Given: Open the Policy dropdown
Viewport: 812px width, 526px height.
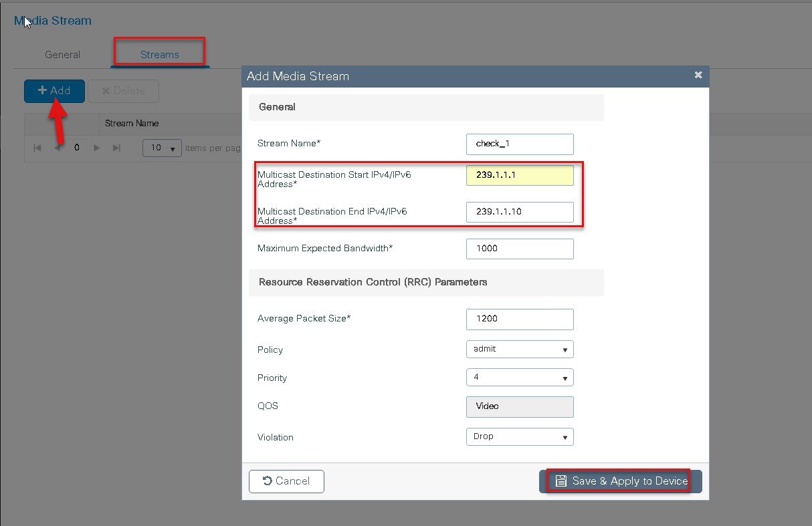Looking at the screenshot, I should point(520,349).
